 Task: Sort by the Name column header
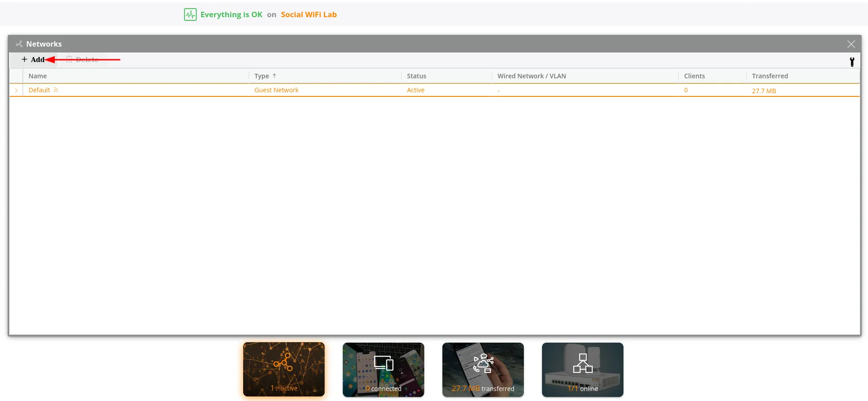click(x=38, y=76)
